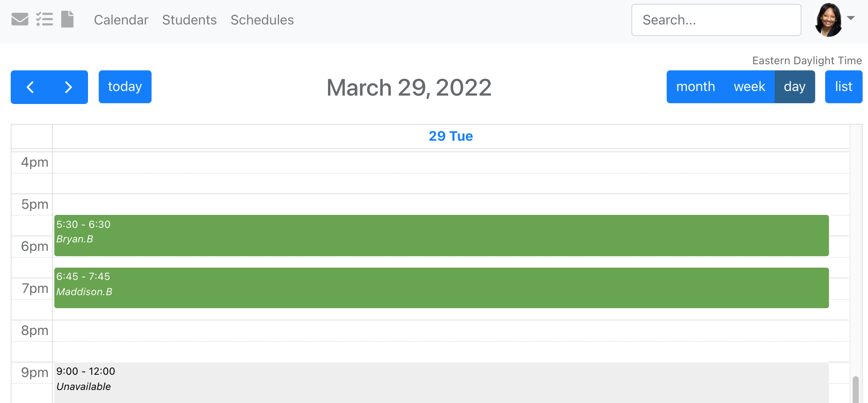Jump to today button
Screen dimensions: 868x403
[x=125, y=87]
